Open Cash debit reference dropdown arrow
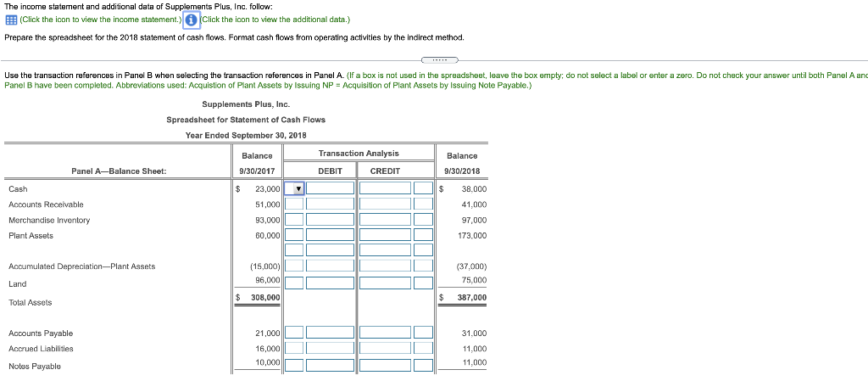The height and width of the screenshot is (381, 868). click(x=298, y=189)
